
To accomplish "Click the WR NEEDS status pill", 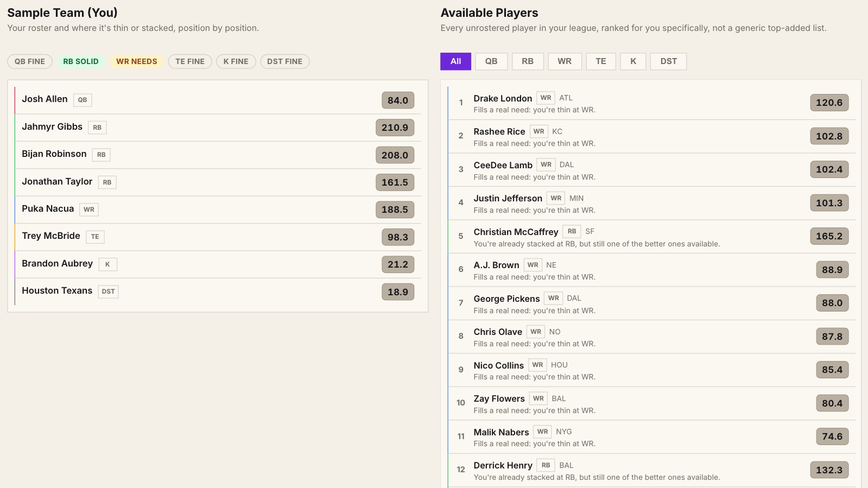I will pyautogui.click(x=137, y=61).
